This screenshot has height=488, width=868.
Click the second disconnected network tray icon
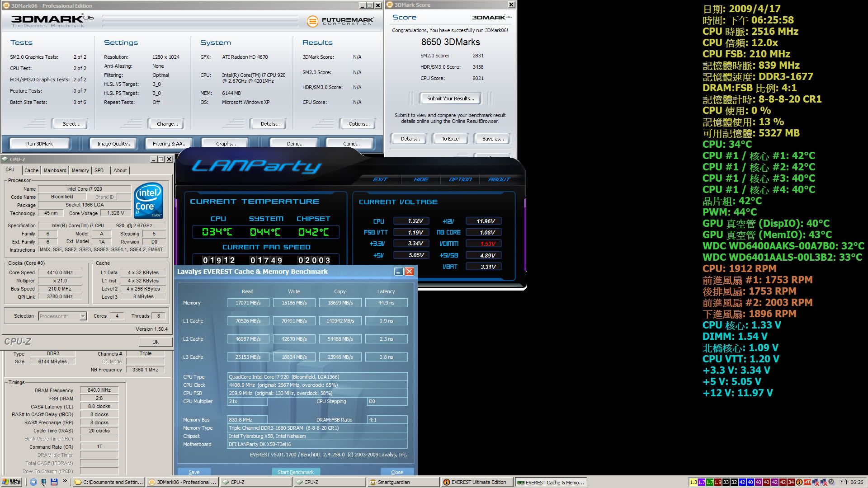(x=824, y=482)
